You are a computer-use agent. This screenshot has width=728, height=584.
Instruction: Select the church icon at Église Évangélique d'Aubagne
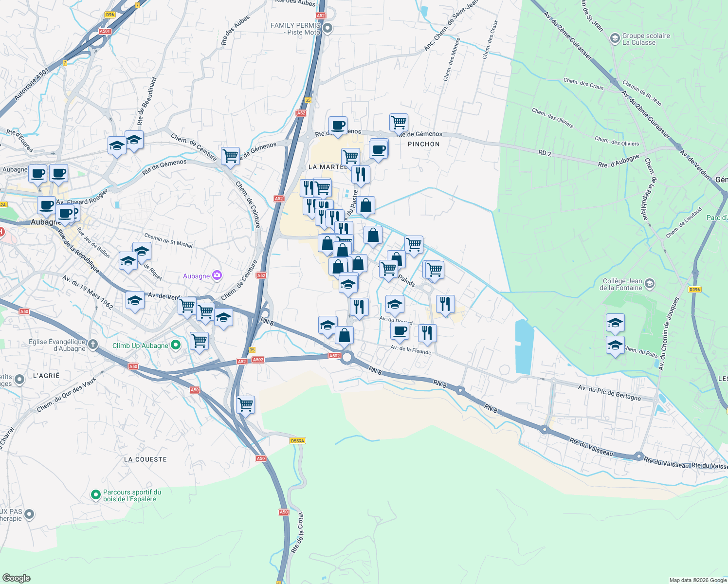pos(93,343)
